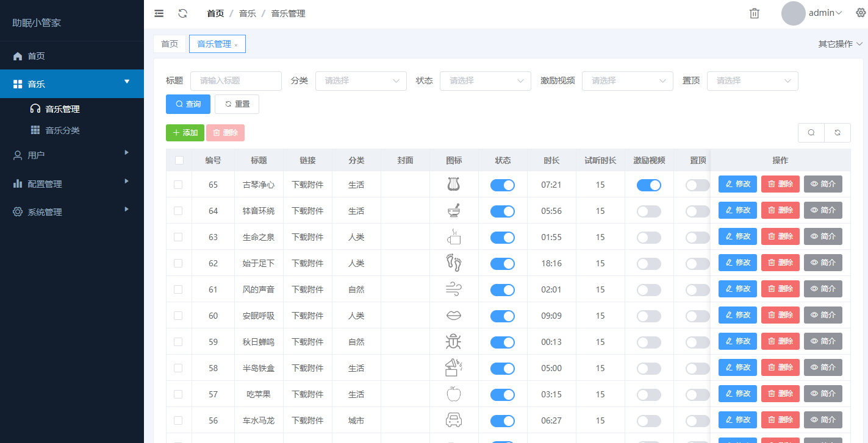Click the harp icon for 古琴净心
Screen dimensions: 868x443
[x=453, y=184]
